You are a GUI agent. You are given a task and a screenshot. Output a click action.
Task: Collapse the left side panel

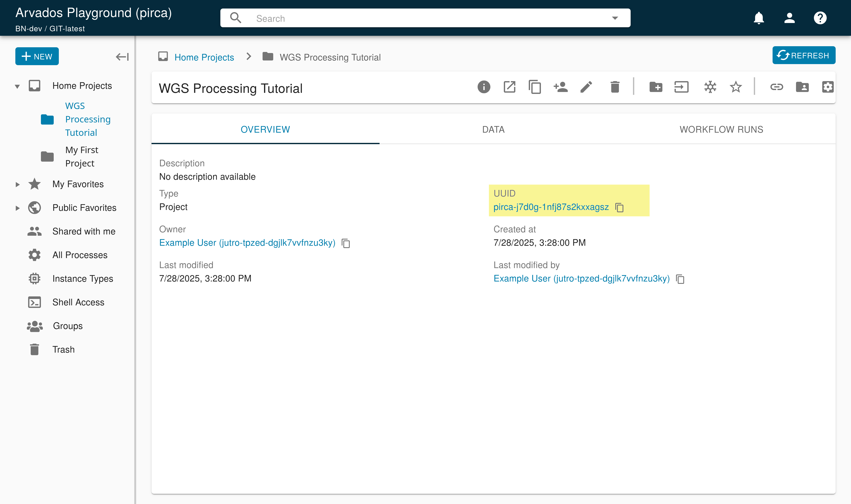click(122, 57)
